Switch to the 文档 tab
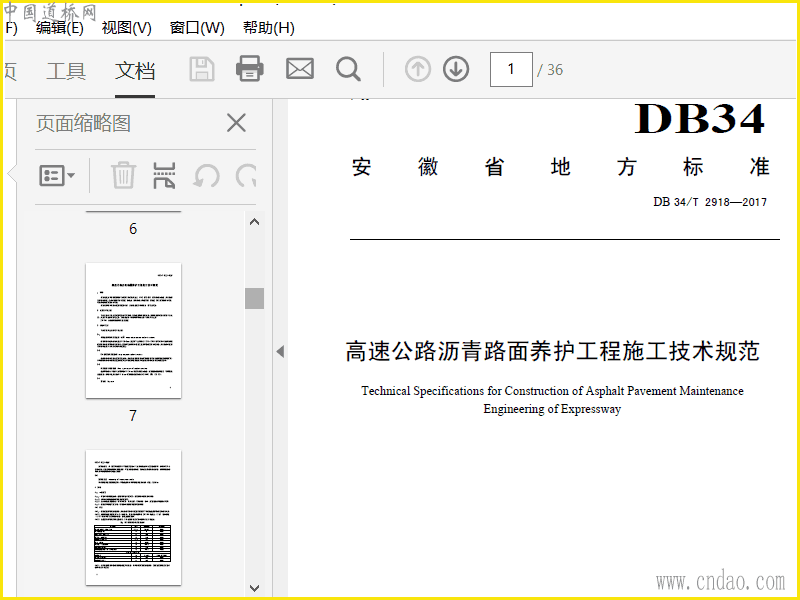 [135, 70]
